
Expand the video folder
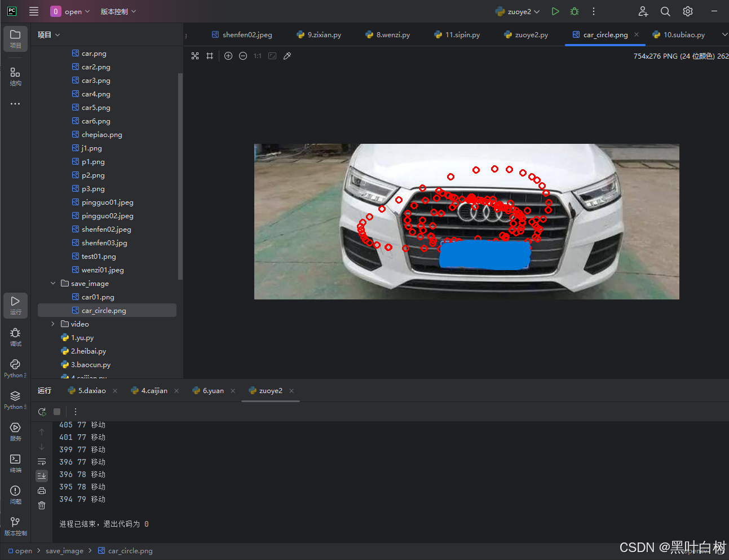click(53, 324)
